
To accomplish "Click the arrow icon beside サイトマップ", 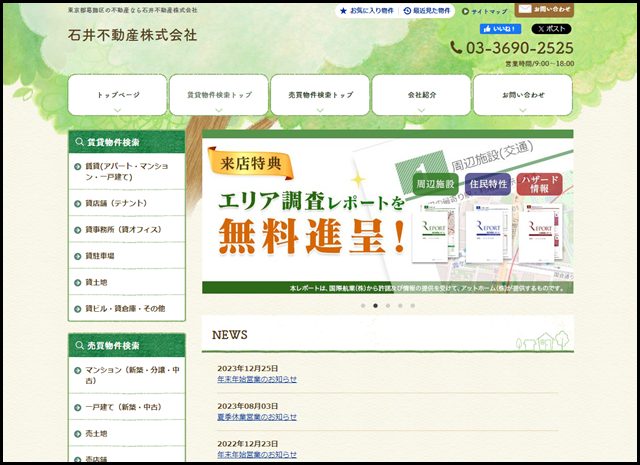I will tap(465, 11).
